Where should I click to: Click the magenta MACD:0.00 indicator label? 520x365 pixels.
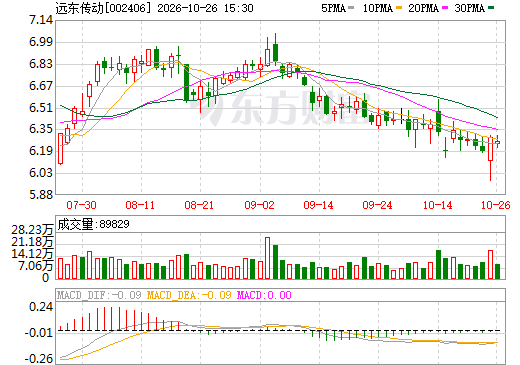264,295
